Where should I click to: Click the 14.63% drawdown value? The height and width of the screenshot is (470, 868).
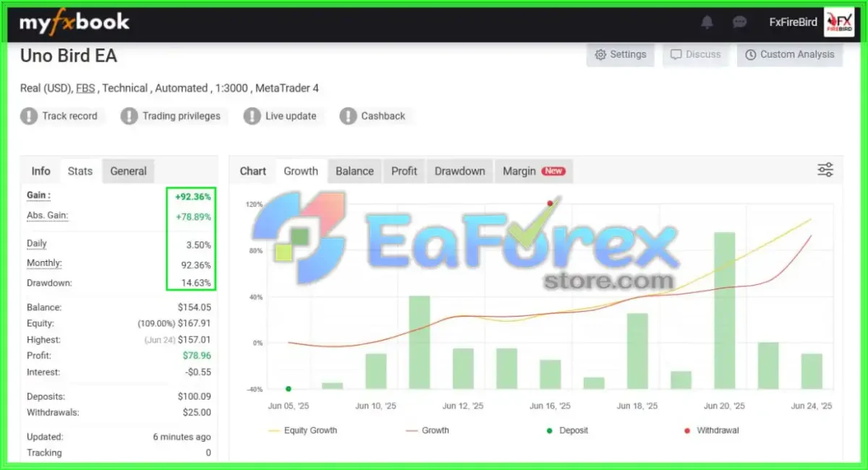click(x=195, y=283)
